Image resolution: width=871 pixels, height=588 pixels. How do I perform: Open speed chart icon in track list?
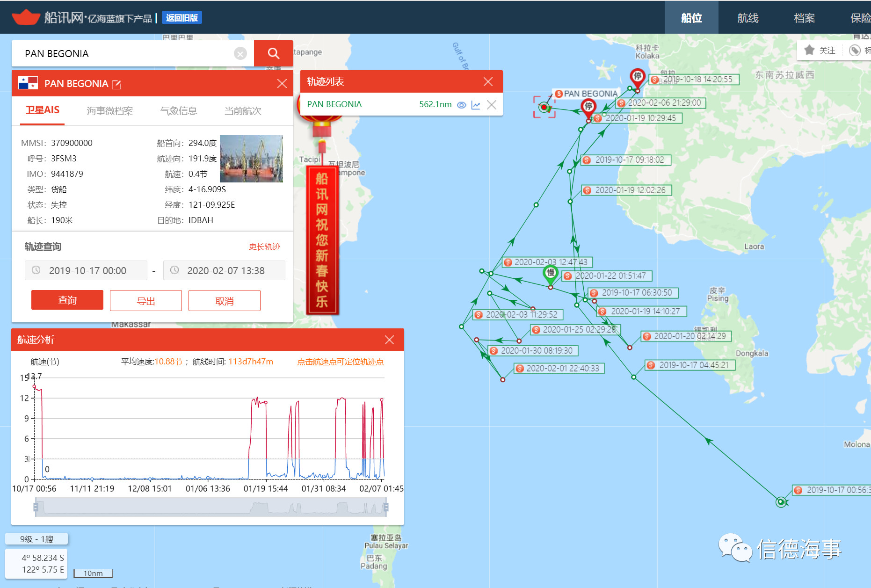click(476, 105)
